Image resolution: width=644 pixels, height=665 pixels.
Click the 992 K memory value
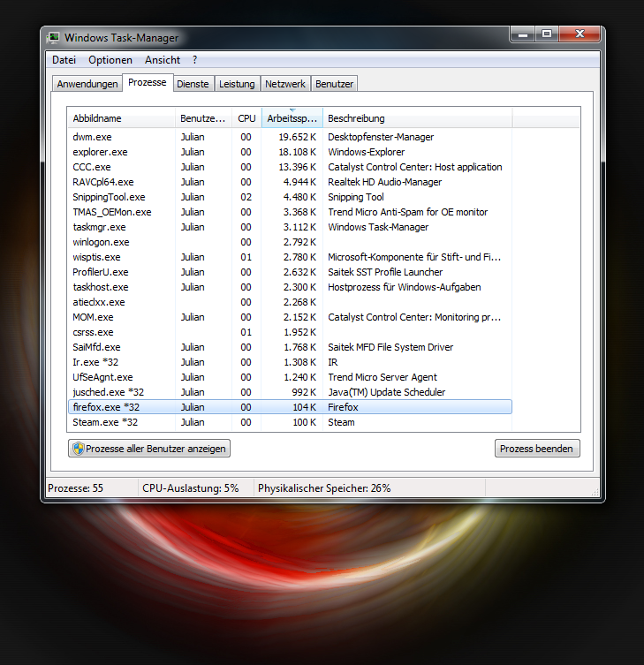pos(304,392)
